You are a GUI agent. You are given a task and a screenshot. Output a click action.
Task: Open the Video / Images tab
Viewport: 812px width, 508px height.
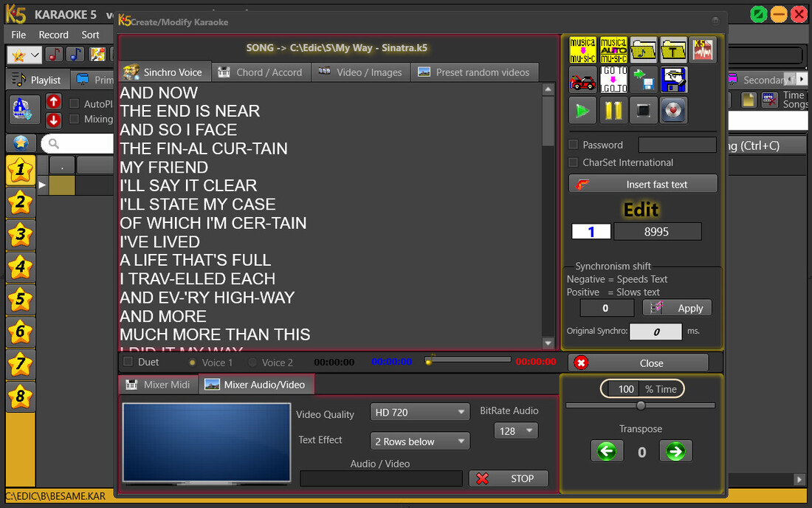click(361, 72)
